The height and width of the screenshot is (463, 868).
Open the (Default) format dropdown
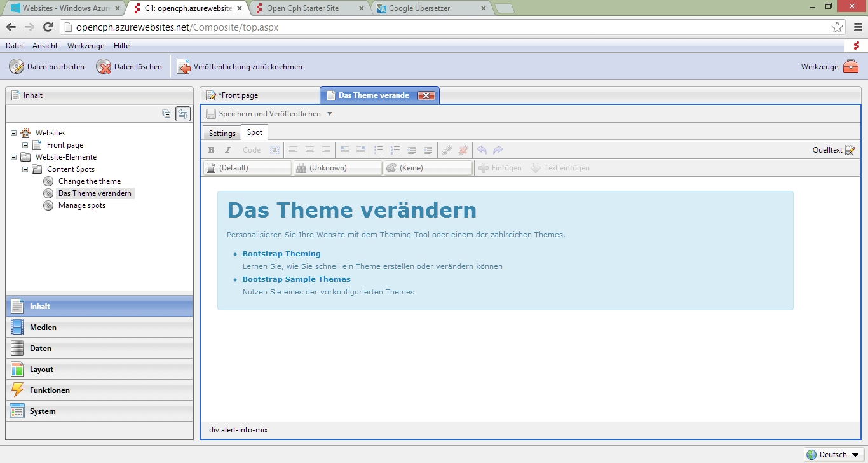point(247,168)
